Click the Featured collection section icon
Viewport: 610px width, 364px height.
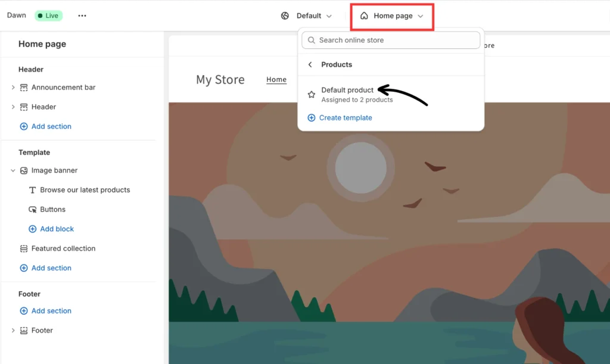(24, 248)
